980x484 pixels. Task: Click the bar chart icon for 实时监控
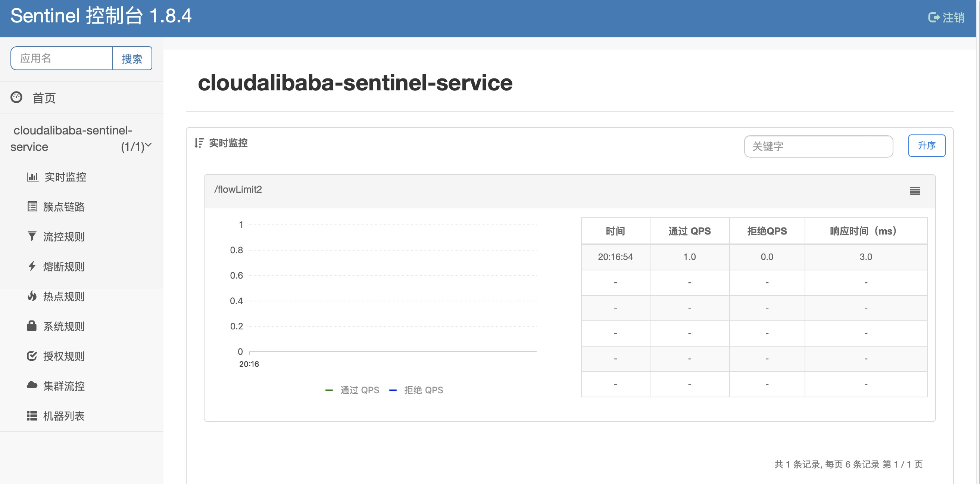coord(32,177)
